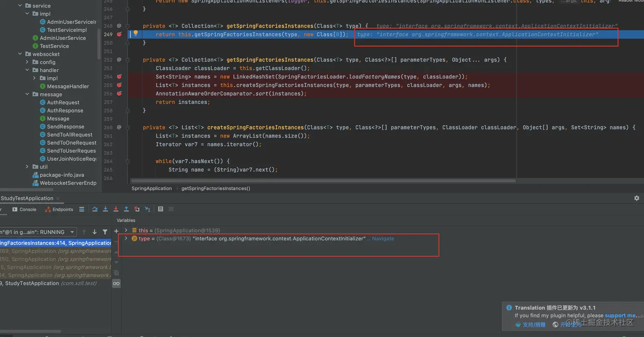This screenshot has width=644, height=337.
Task: Expand the config folder
Action: tap(28, 62)
